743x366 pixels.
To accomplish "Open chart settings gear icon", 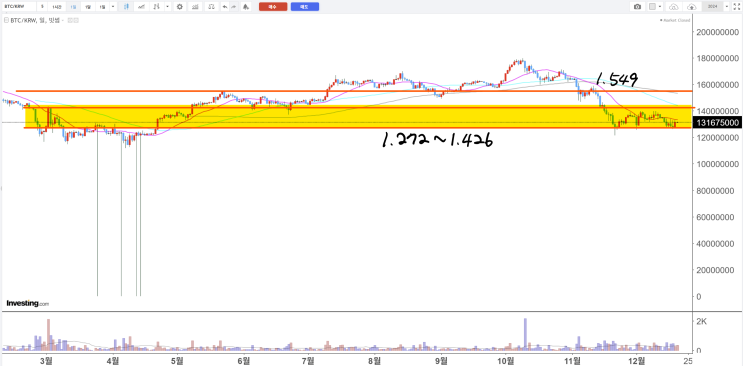I will (180, 7).
